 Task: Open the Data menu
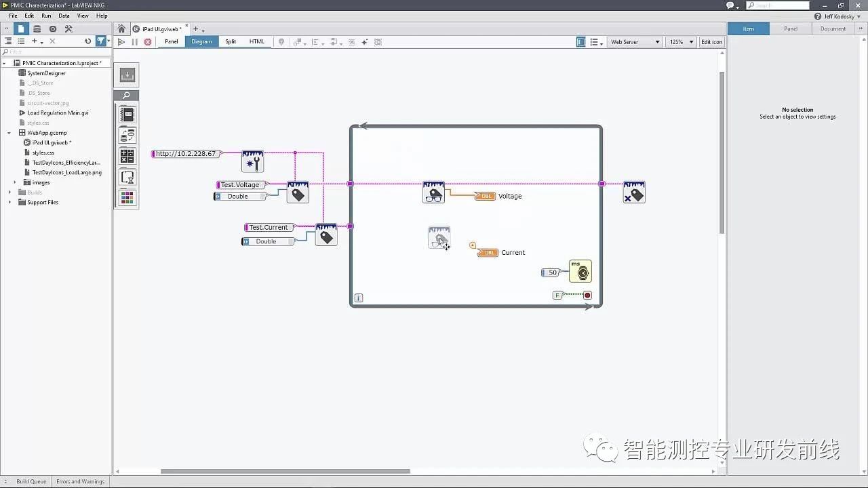[64, 16]
